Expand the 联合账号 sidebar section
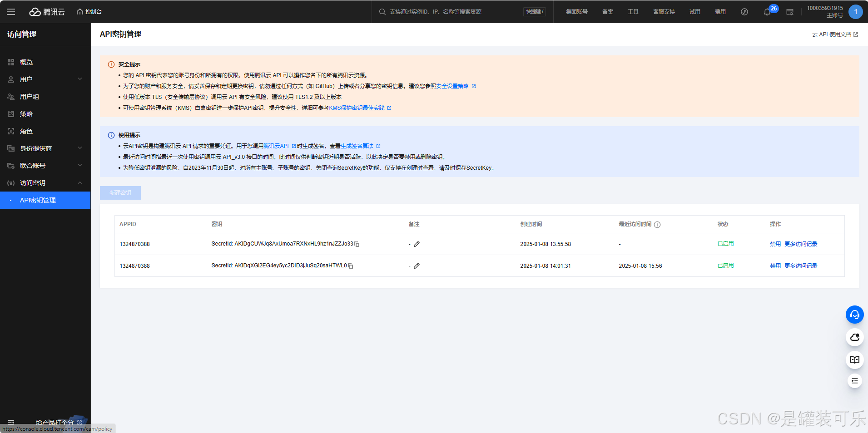868x433 pixels. tap(45, 166)
